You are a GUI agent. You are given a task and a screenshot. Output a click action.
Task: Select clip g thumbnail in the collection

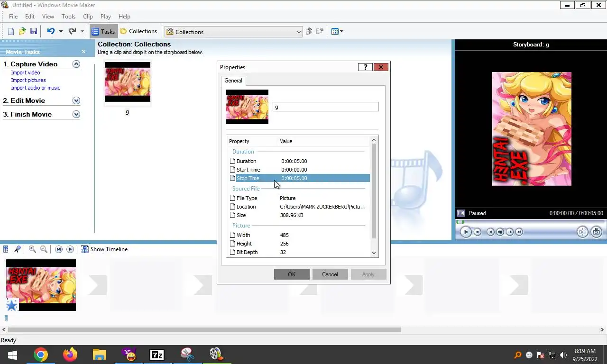128,82
